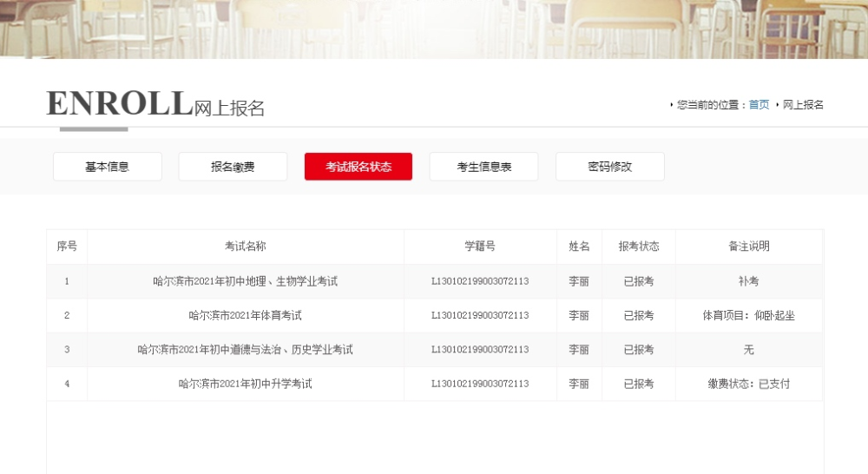Image resolution: width=868 pixels, height=474 pixels.
Task: Select the 考试报名状态 tab
Action: click(358, 167)
